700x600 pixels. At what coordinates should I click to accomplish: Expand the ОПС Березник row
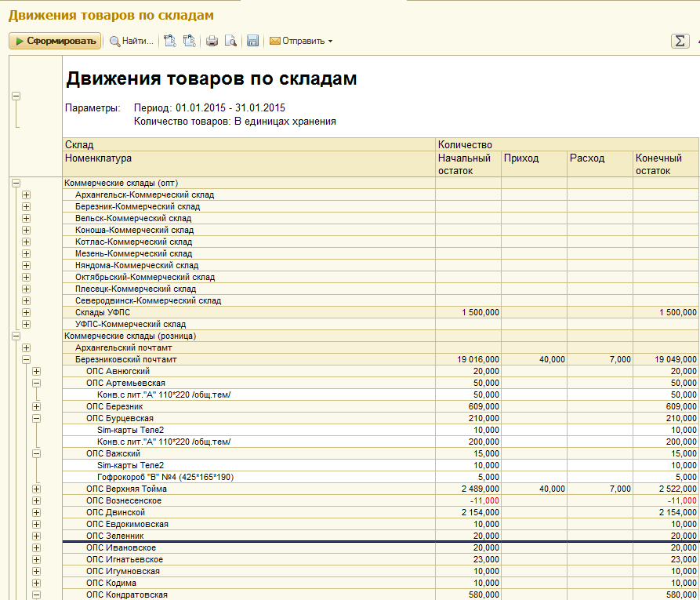point(36,406)
